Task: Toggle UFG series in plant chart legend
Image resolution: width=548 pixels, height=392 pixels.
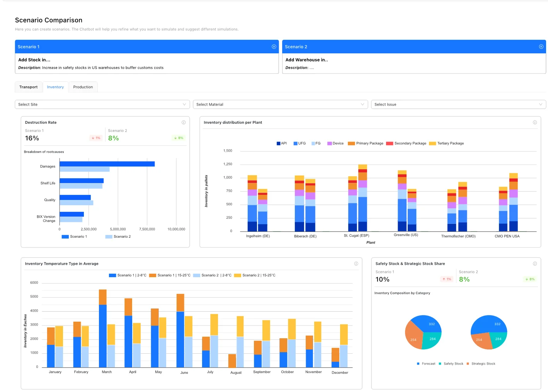Action: 300,143
